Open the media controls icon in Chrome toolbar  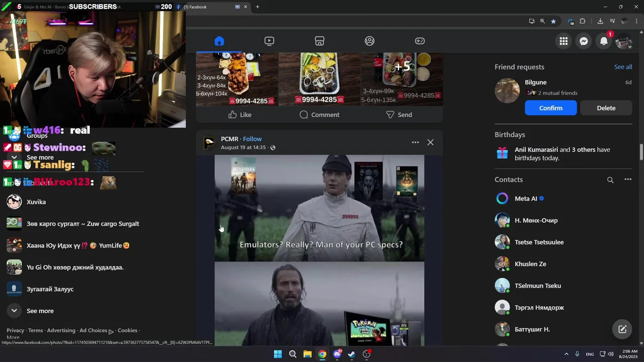click(x=612, y=21)
